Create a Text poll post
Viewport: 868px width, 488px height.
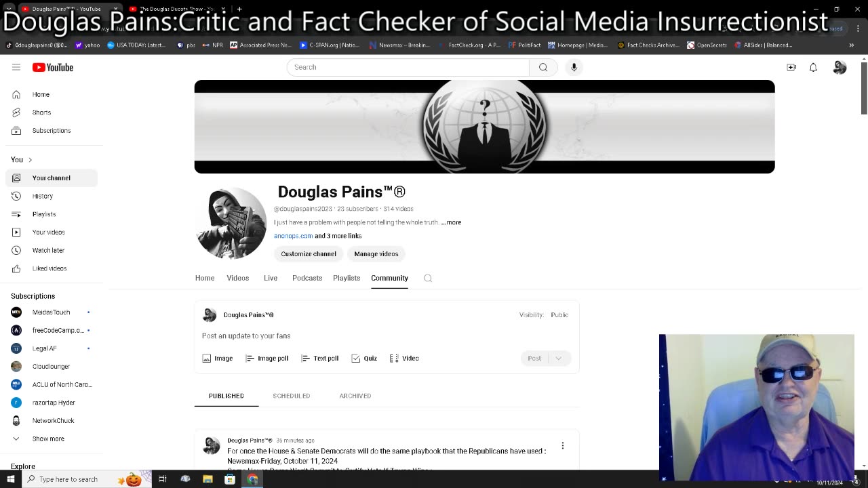320,358
